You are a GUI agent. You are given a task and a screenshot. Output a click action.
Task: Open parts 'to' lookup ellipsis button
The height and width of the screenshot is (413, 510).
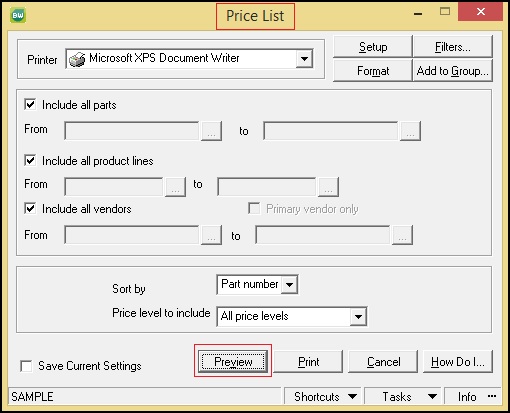pyautogui.click(x=410, y=131)
